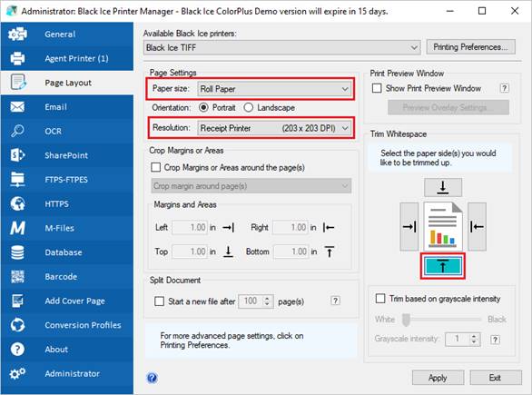Open the SharePoint tab

(x=66, y=155)
